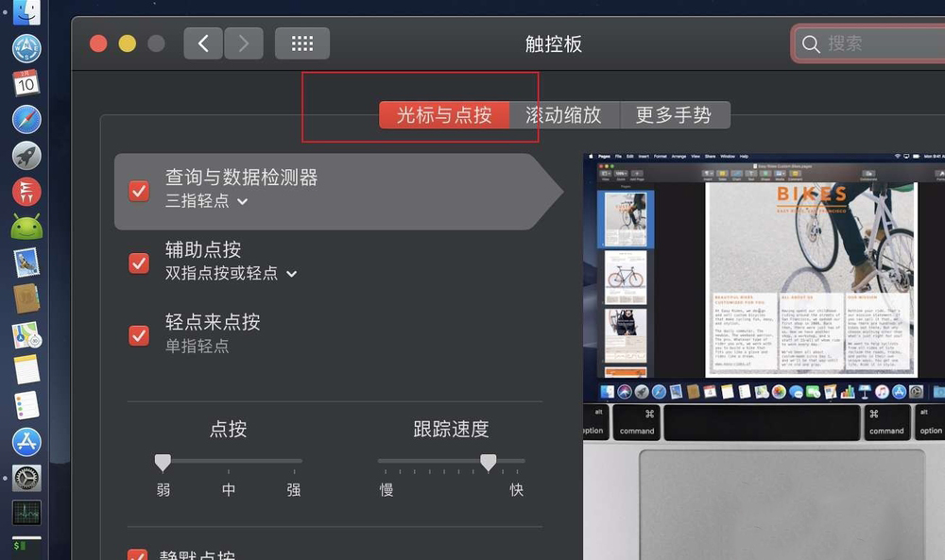
Task: Click the 慢 label under 跟踪速度
Action: click(x=387, y=489)
